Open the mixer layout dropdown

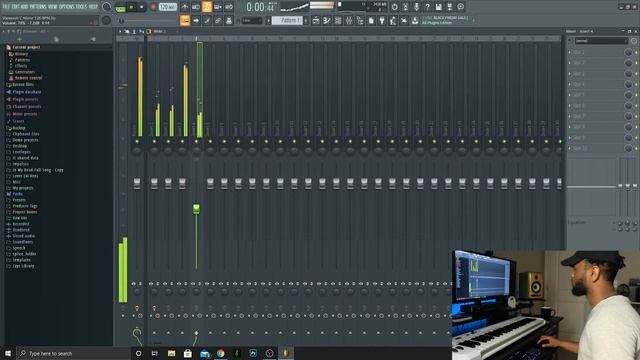tap(160, 31)
